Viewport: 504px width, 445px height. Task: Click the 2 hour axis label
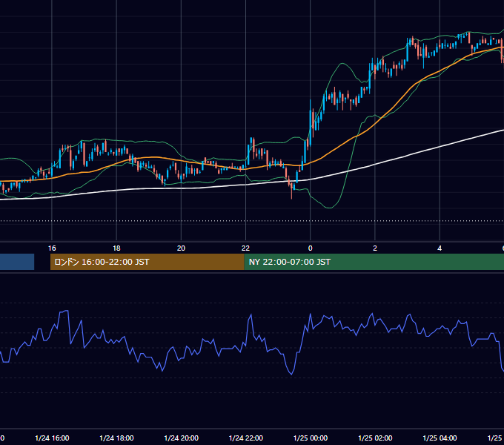(375, 248)
